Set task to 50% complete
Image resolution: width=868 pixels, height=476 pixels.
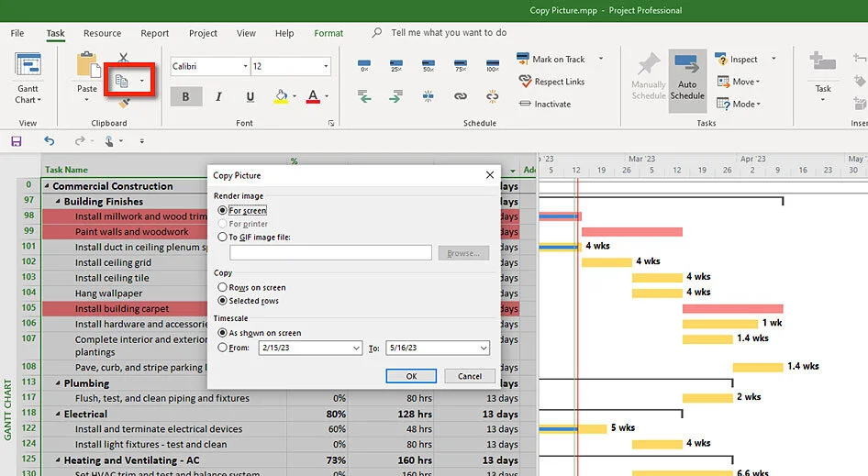tap(428, 65)
